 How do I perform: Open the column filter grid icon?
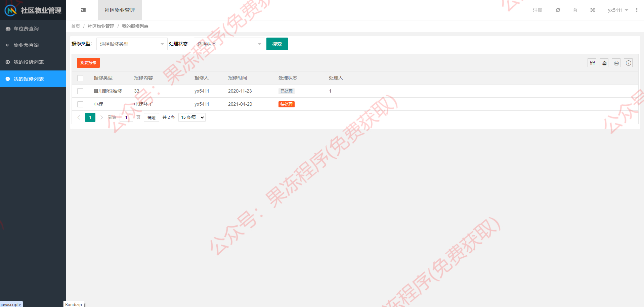[x=592, y=63]
